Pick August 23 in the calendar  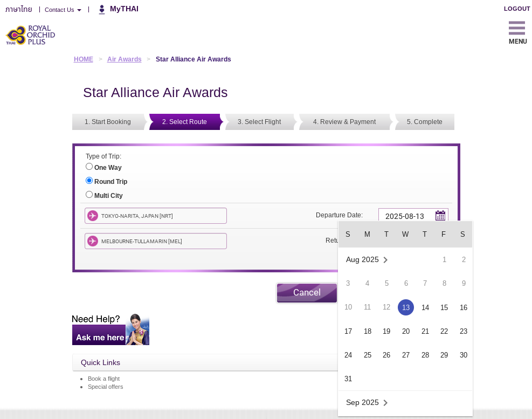click(x=464, y=331)
